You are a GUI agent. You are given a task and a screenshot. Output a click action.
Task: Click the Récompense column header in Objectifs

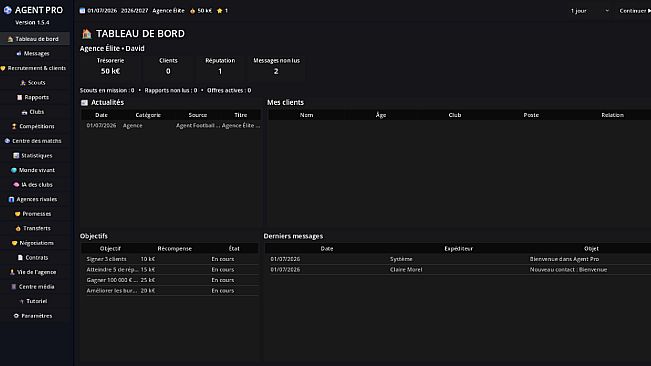(174, 249)
